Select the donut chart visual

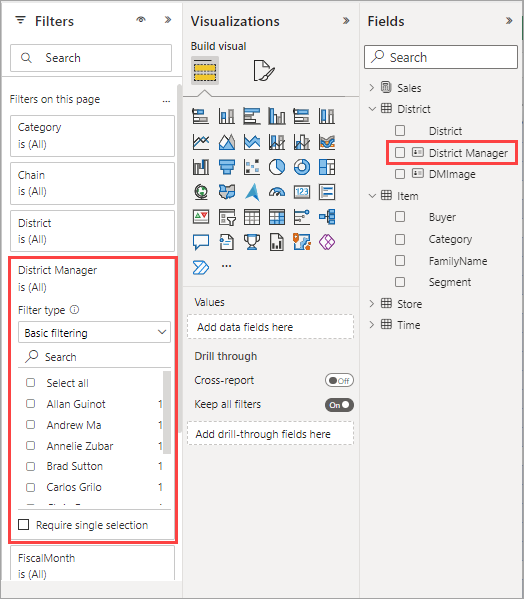(x=302, y=167)
